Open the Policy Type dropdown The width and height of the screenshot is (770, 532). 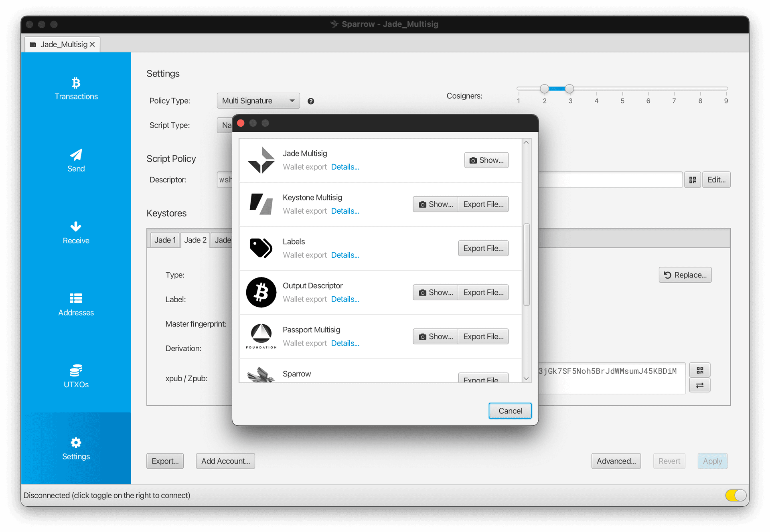[258, 101]
